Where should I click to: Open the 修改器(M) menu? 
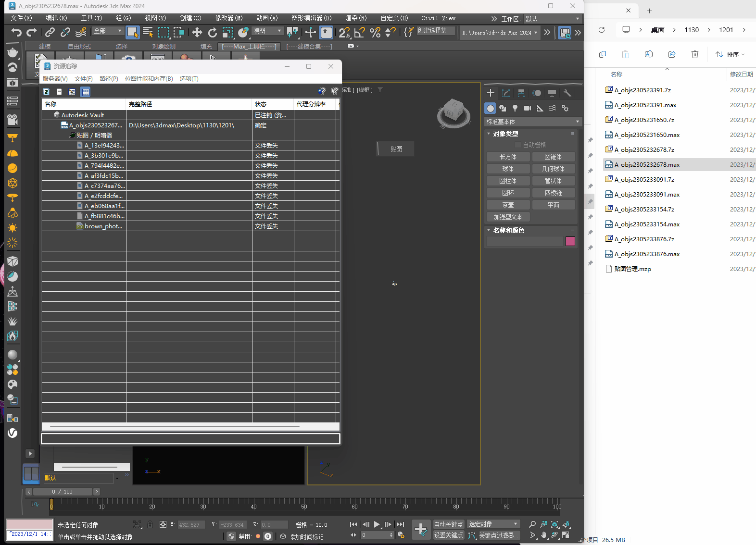click(x=228, y=18)
